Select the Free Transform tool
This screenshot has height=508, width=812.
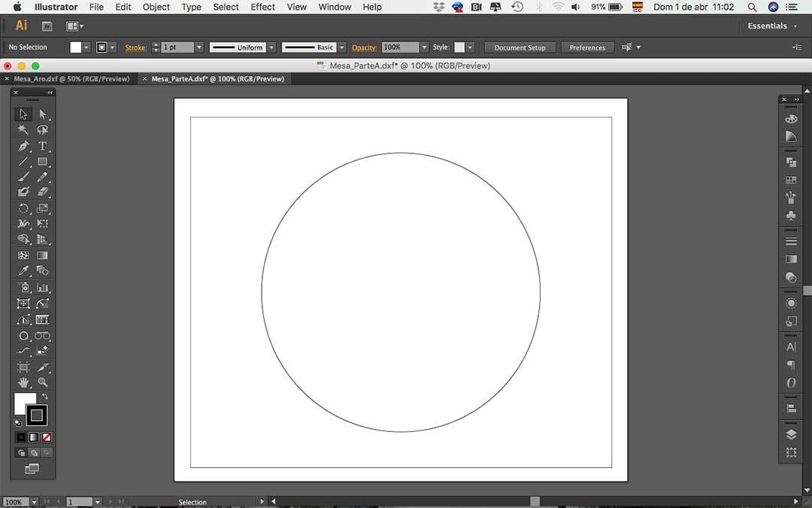(42, 224)
